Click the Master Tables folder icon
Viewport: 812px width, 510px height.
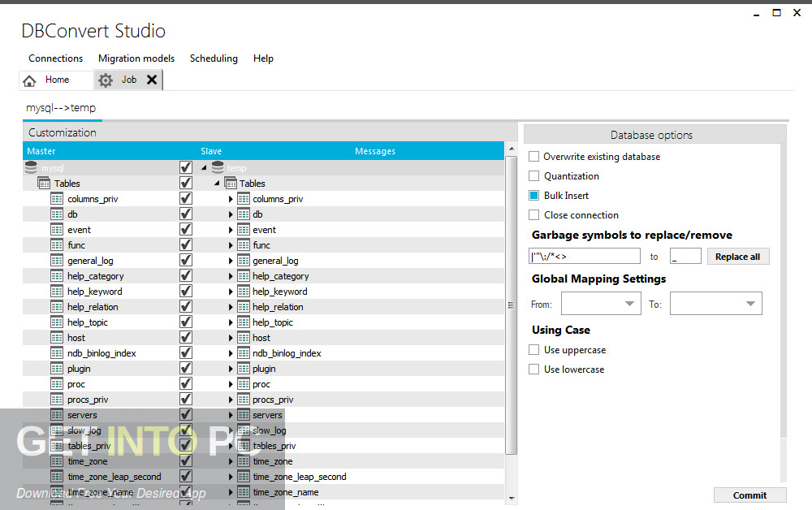coord(44,184)
